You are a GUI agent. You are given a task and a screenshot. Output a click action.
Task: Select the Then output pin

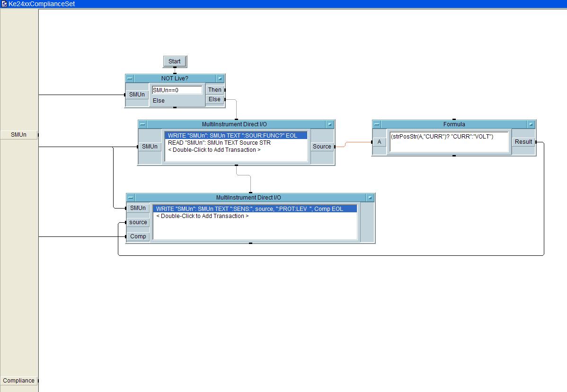pyautogui.click(x=215, y=90)
